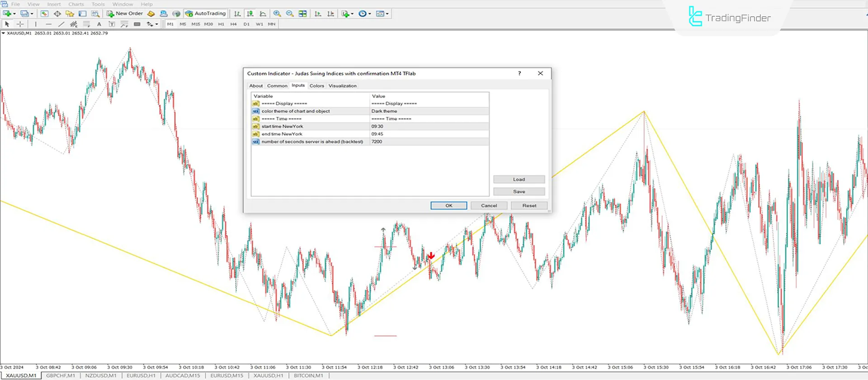This screenshot has width=868, height=380.
Task: Switch to the Colors tab
Action: click(x=316, y=85)
